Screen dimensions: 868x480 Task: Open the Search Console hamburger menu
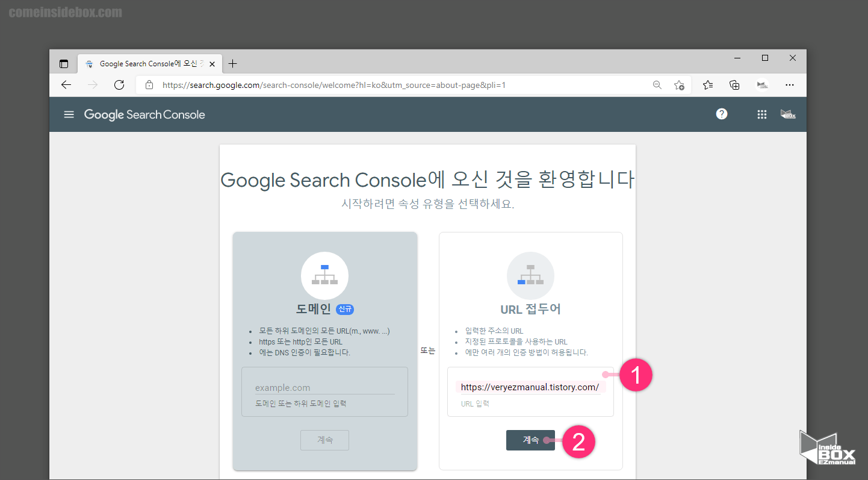[69, 114]
